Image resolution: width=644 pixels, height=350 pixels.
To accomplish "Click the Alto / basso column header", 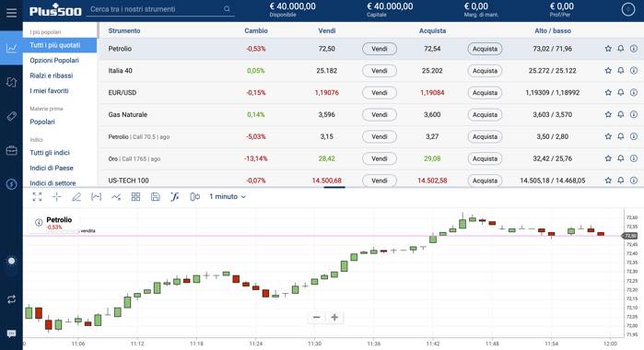I will [x=553, y=30].
